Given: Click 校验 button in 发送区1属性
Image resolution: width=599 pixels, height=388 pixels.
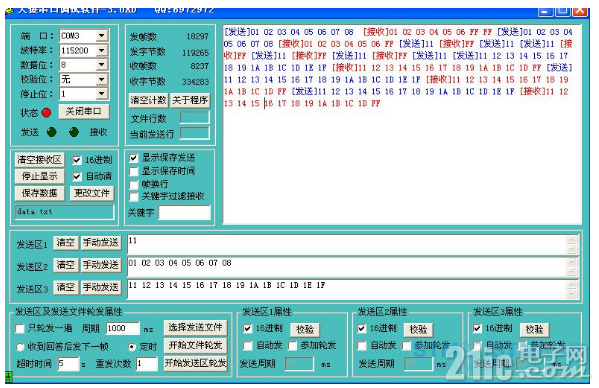Looking at the screenshot, I should click(305, 329).
